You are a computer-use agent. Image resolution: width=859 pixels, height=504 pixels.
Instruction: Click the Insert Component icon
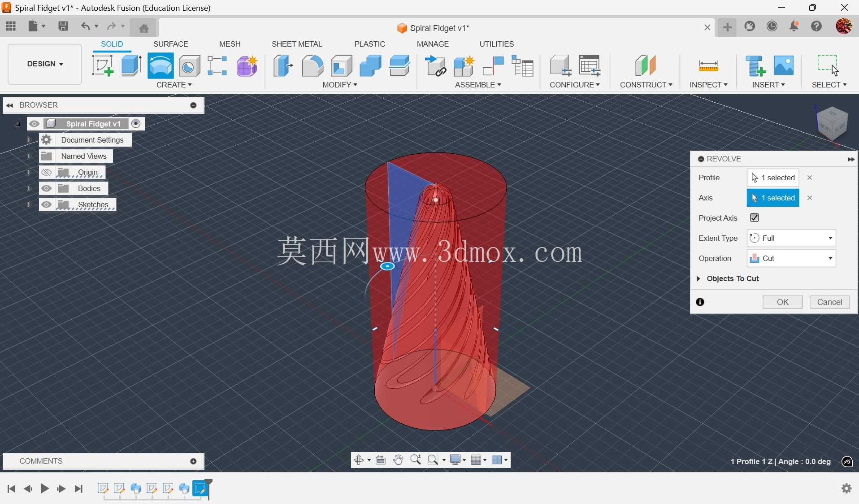click(x=435, y=66)
